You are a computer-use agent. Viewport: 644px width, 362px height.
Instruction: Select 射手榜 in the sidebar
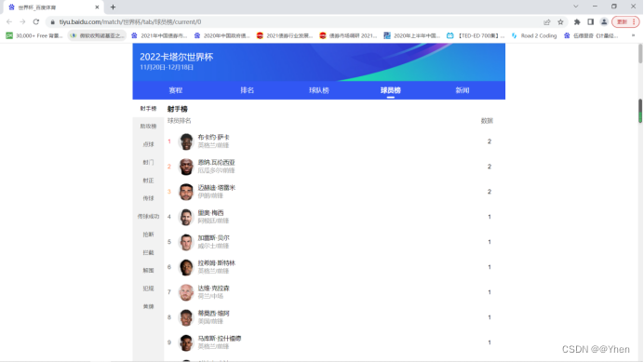click(x=148, y=109)
